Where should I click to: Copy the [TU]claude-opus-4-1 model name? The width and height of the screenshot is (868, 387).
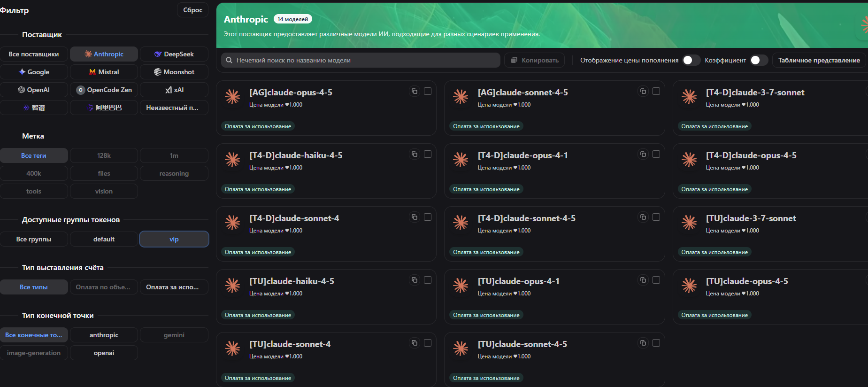pos(643,280)
